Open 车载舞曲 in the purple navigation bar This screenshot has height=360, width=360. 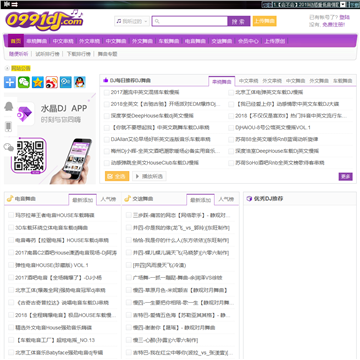(169, 41)
